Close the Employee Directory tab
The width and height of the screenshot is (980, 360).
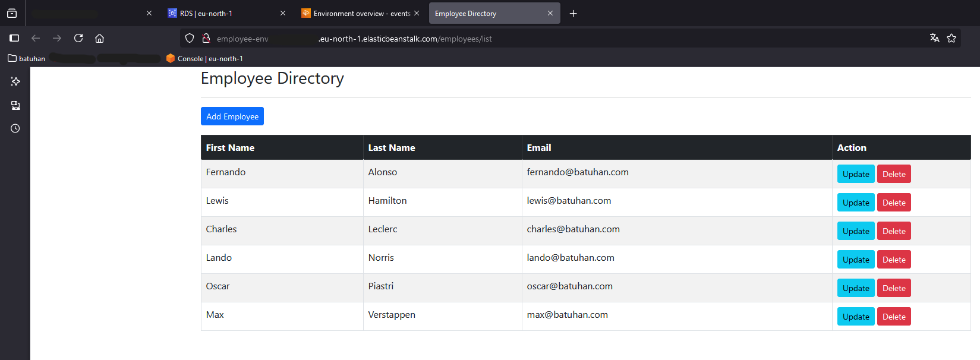coord(550,13)
